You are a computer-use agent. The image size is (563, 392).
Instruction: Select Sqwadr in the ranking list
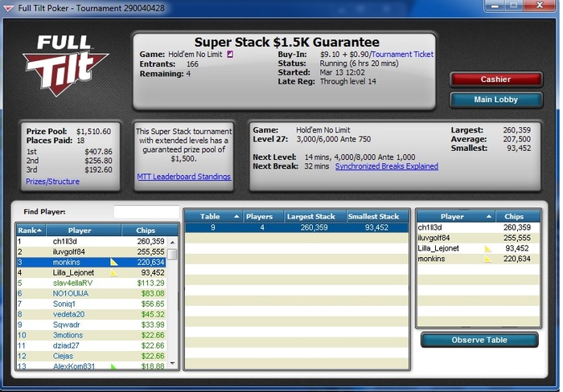click(x=92, y=325)
